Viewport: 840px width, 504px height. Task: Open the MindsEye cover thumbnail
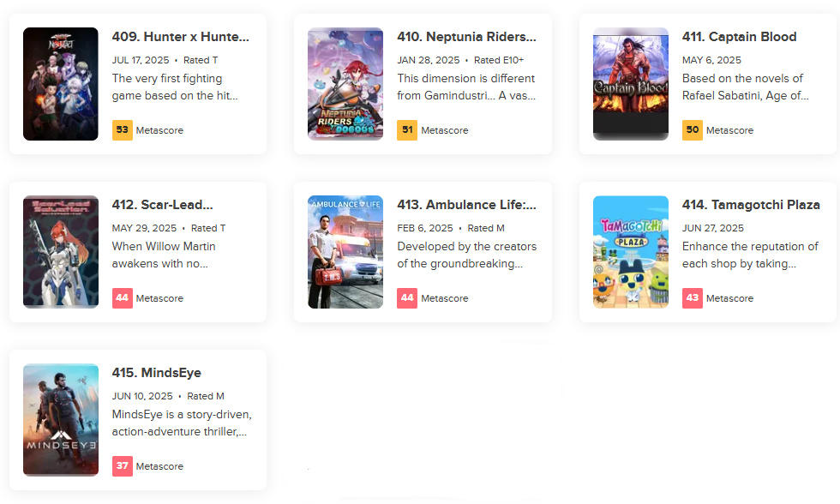(61, 421)
